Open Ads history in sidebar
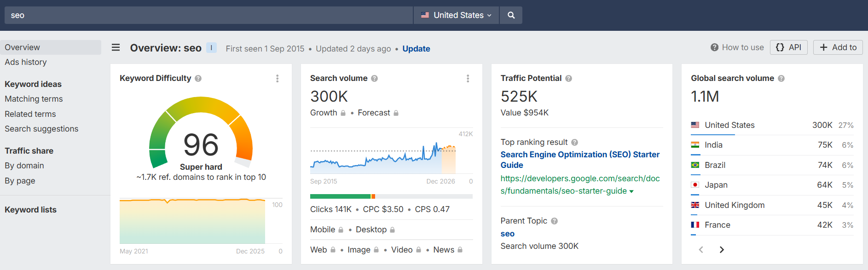 pyautogui.click(x=26, y=62)
